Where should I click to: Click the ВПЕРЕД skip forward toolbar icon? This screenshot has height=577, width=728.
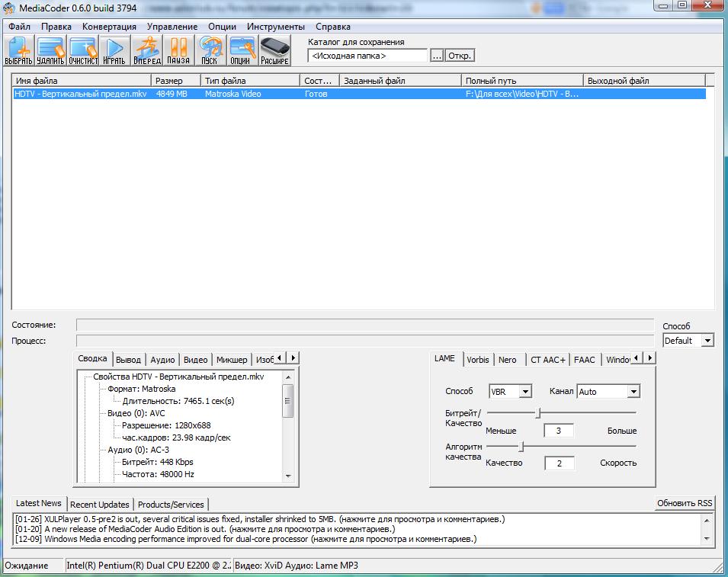click(x=146, y=50)
